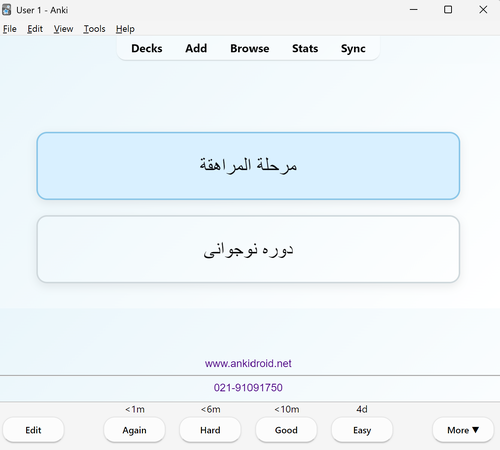Image resolution: width=500 pixels, height=450 pixels.
Task: Open the Browse card browser
Action: tap(250, 49)
